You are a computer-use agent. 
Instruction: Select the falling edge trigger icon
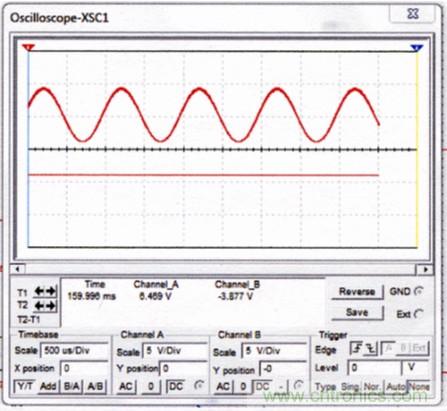pyautogui.click(x=370, y=349)
